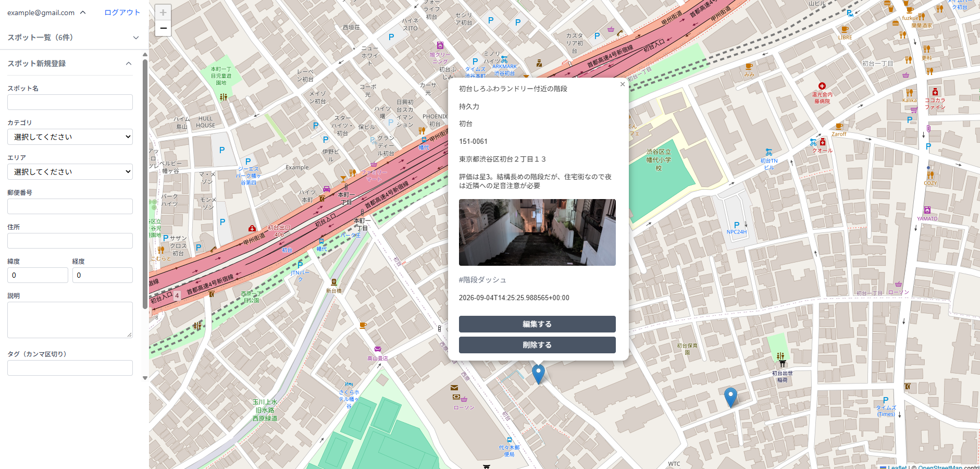Focus the スポット名 input field

coord(70,102)
